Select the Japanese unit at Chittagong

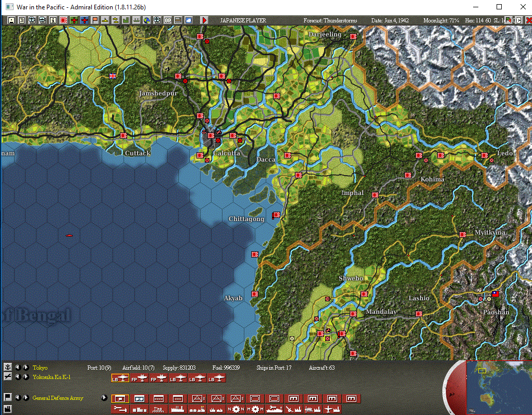277,215
